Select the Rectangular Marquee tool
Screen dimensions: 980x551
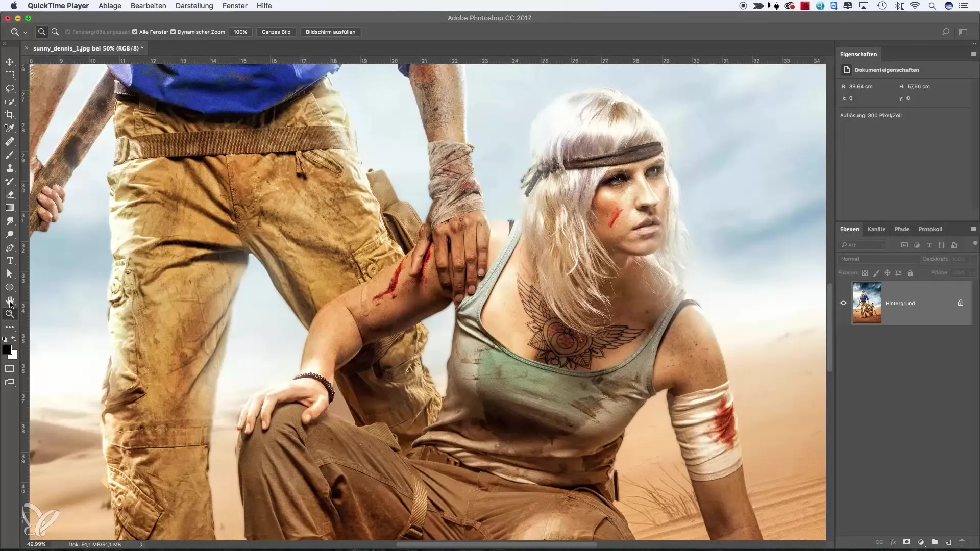click(10, 75)
